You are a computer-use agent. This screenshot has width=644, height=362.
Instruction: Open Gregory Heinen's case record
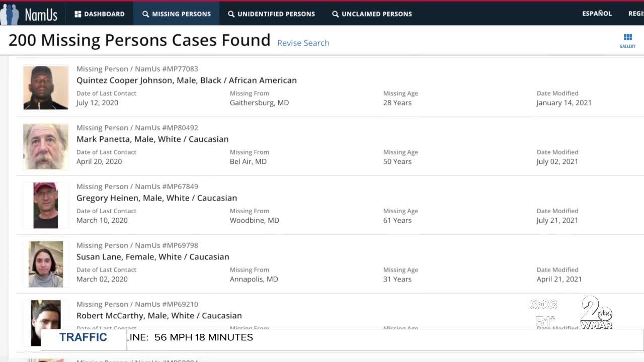tap(156, 198)
